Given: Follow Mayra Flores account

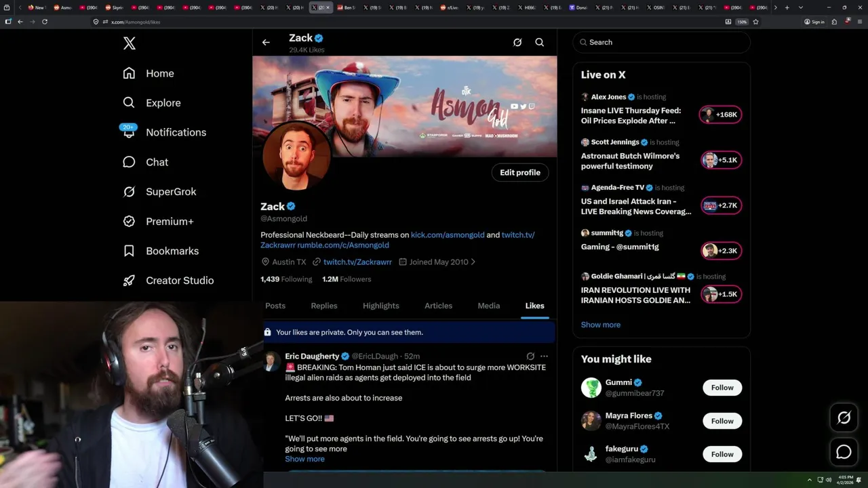Looking at the screenshot, I should pos(722,421).
